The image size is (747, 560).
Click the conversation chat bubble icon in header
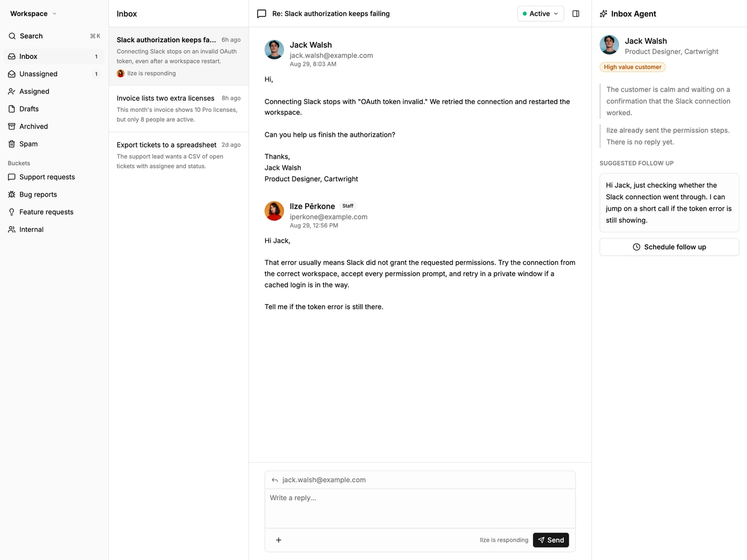coord(261,13)
